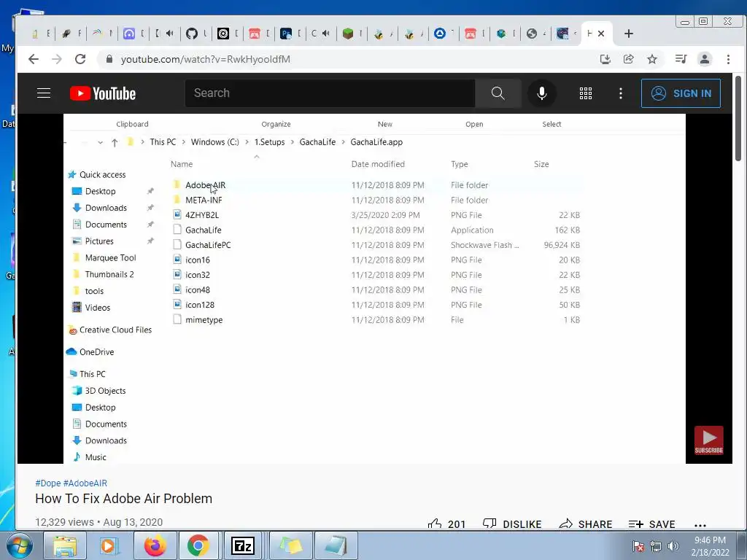
Task: Click 'Marquee Tool' folder in video sidebar
Action: pyautogui.click(x=111, y=257)
